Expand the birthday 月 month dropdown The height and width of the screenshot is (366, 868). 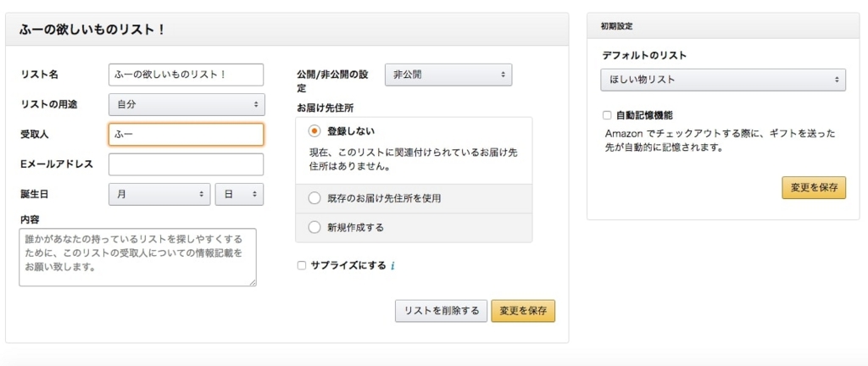pos(159,194)
